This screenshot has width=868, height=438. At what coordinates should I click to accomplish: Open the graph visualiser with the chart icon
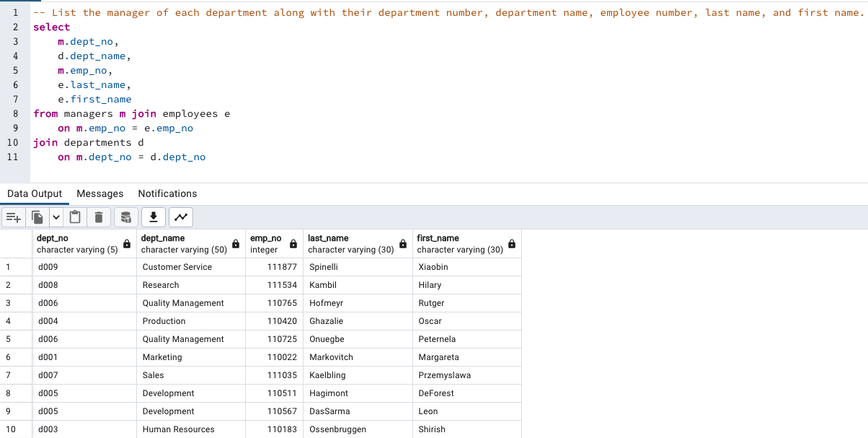pos(180,216)
